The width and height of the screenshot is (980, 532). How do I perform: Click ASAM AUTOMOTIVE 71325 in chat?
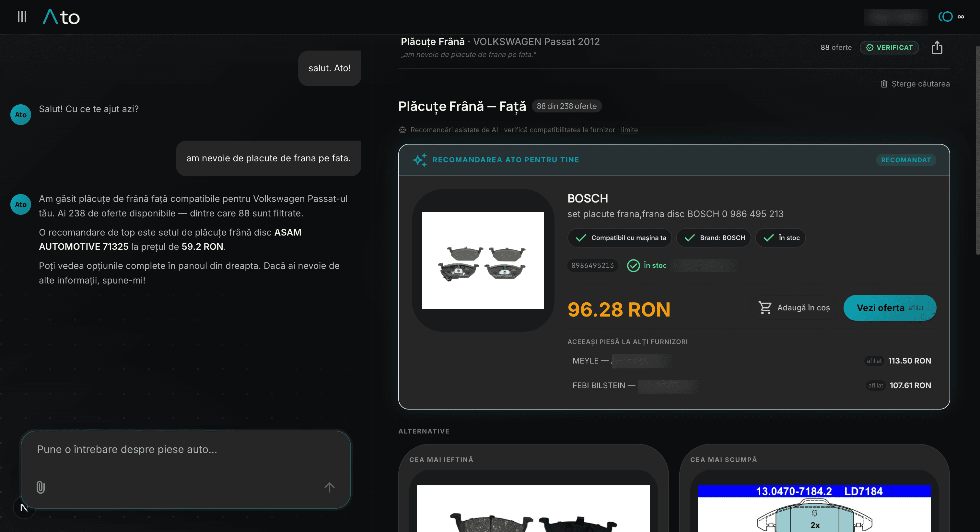(170, 239)
